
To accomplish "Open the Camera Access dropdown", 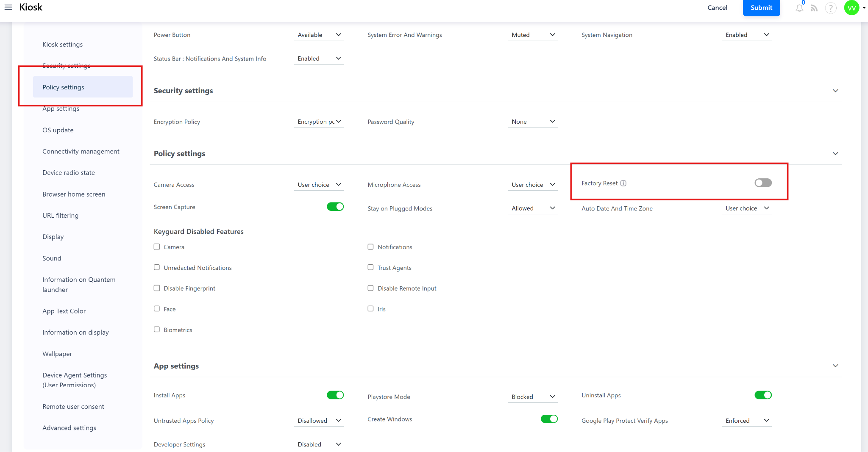I will pos(319,185).
